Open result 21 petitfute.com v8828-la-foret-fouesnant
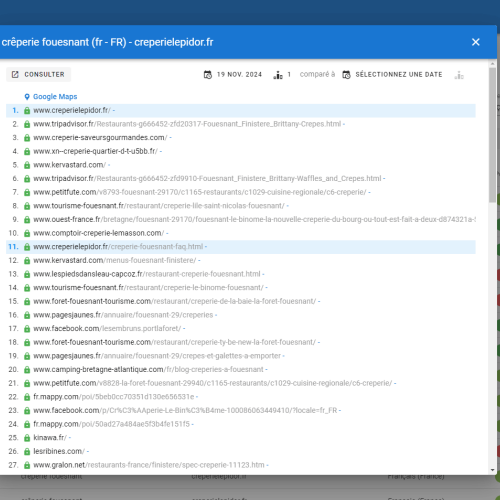The width and height of the screenshot is (500, 500). pyautogui.click(x=213, y=384)
